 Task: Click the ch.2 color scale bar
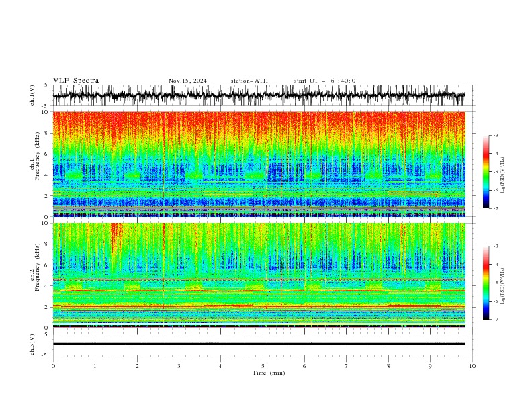(x=486, y=283)
